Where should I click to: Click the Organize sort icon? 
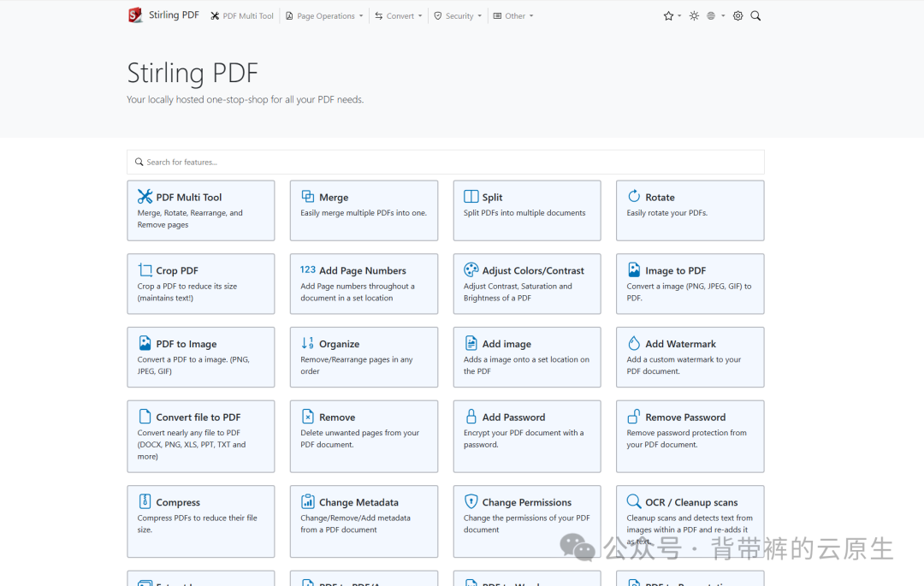click(x=308, y=343)
